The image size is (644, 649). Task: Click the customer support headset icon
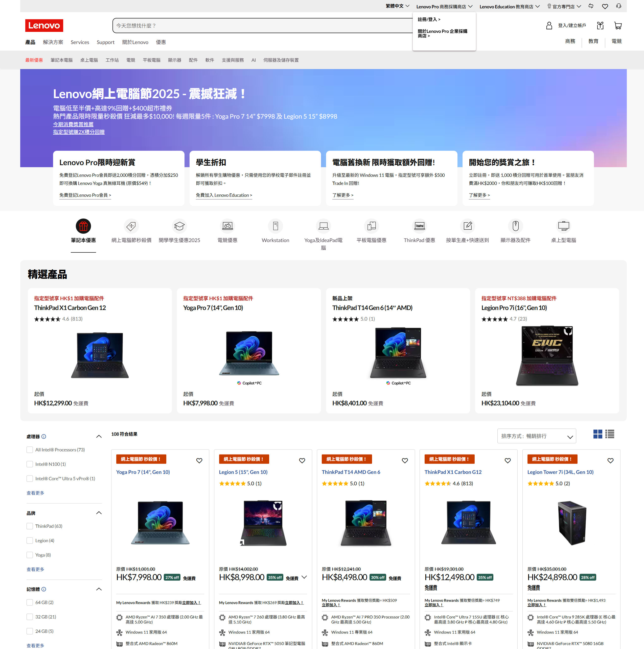click(x=618, y=6)
